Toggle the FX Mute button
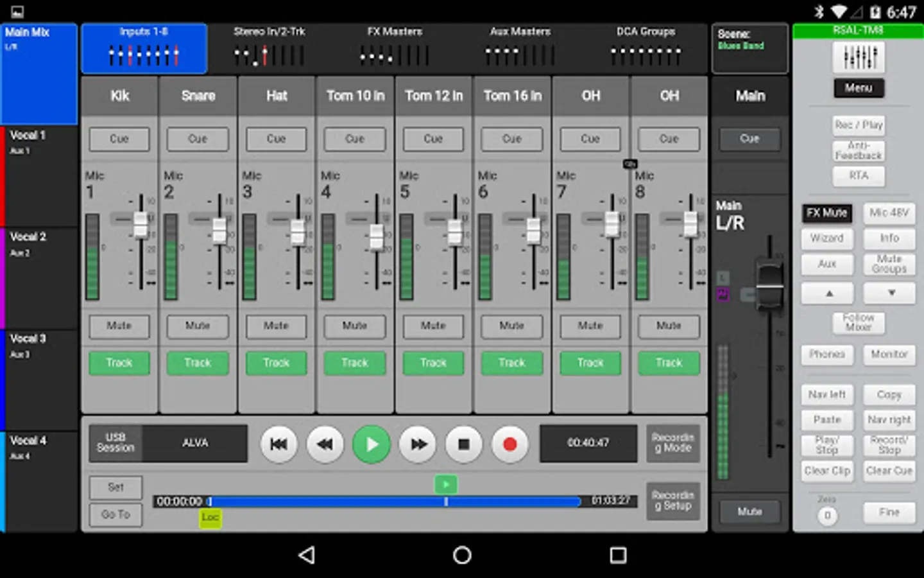The image size is (924, 578). pos(827,213)
